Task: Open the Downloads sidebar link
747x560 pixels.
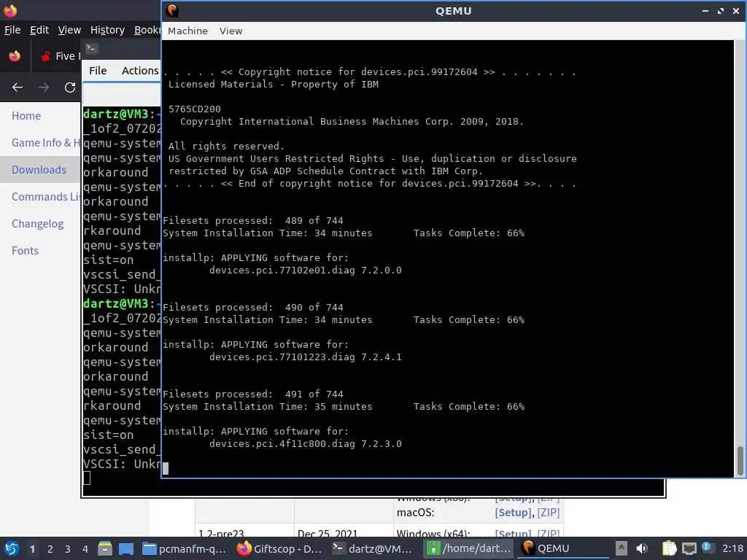Action: (x=39, y=169)
